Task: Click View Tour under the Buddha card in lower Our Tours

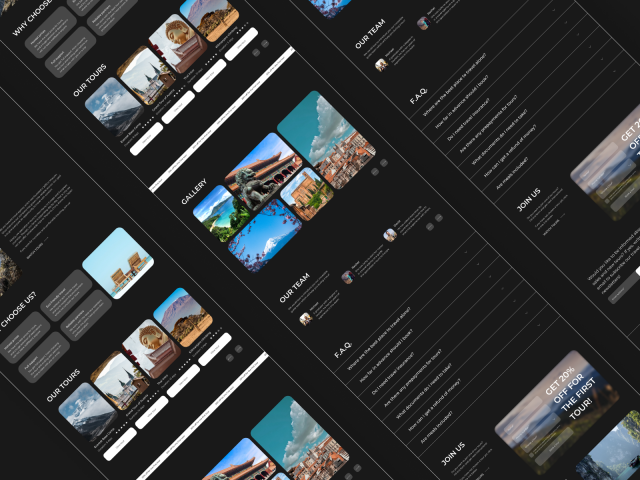Action: point(183,381)
